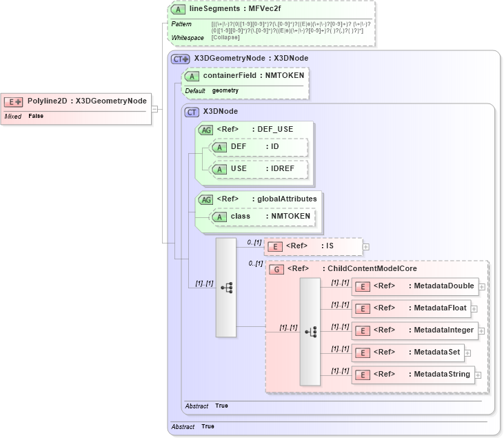
Task: Click the E icon of MetadataInteger
Action: 363,331
